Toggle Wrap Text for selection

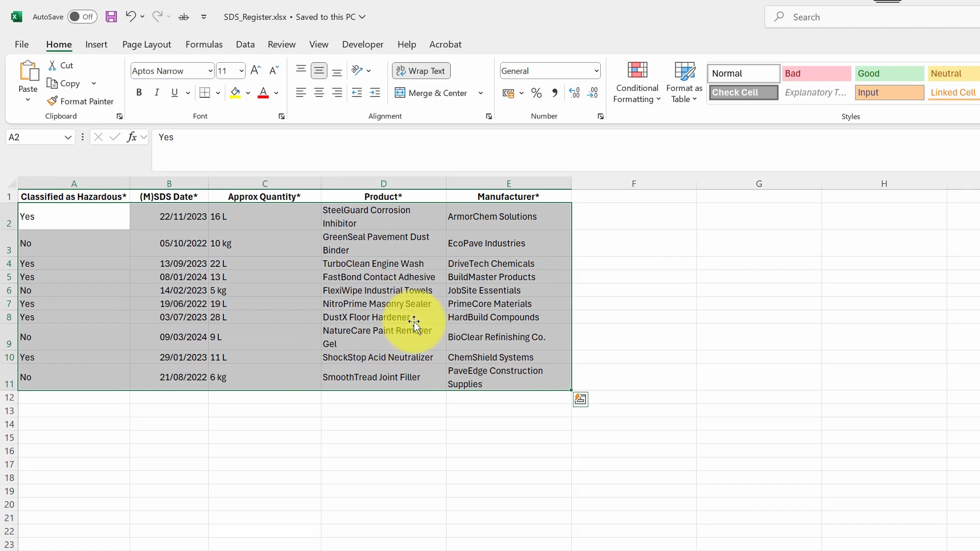[x=421, y=71]
